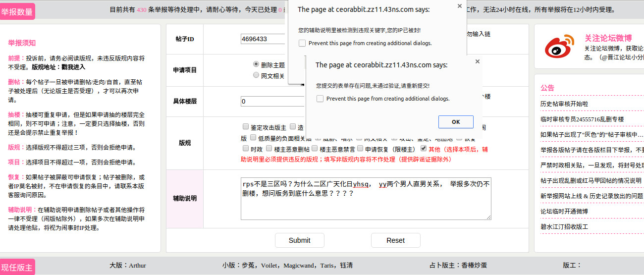
Task: Open announcement 严禁时政相关帖
Action: coord(592,165)
